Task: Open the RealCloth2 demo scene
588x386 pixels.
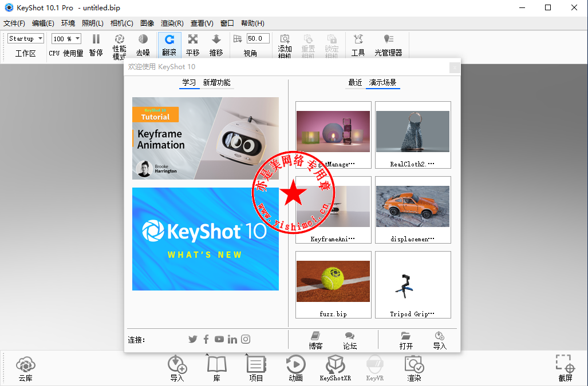Action: (413, 135)
